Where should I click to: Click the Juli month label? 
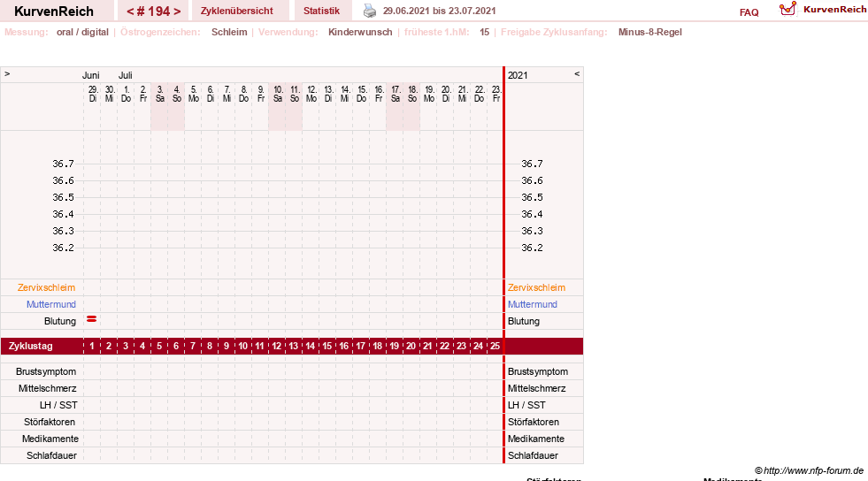pyautogui.click(x=125, y=75)
